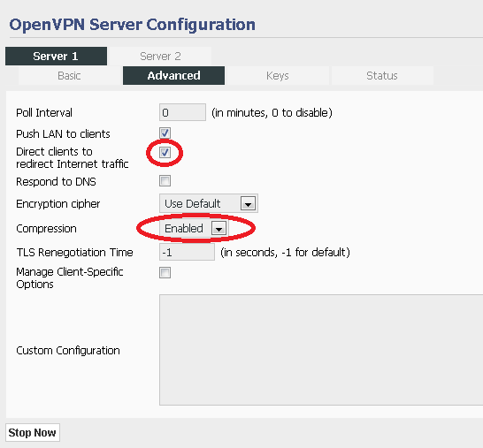This screenshot has width=483, height=448.
Task: Click the OpenVPN Server Configuration heading
Action: (x=132, y=25)
